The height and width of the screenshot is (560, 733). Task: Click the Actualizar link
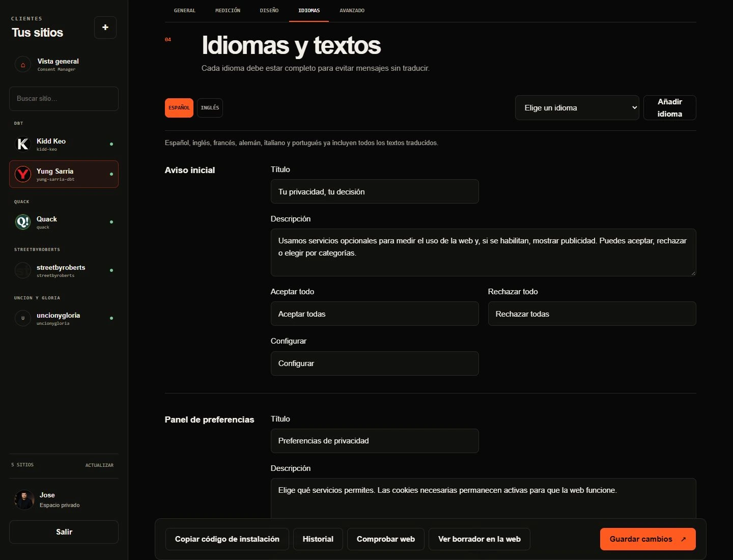99,465
